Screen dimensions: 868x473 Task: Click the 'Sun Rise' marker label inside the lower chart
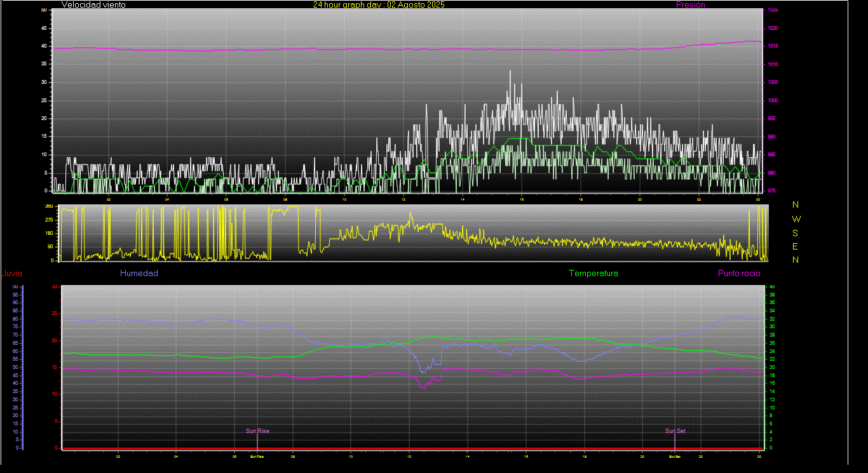(258, 431)
